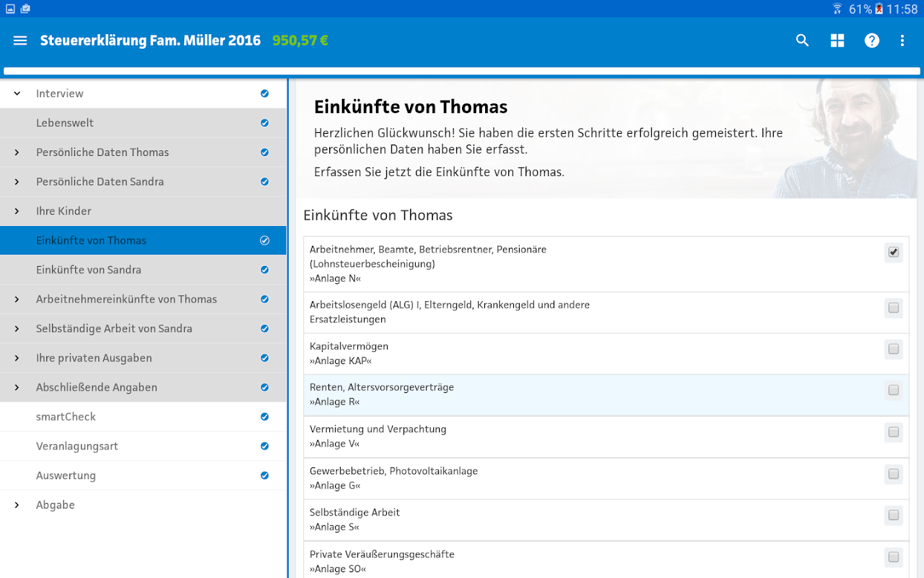This screenshot has height=578, width=924.
Task: Check Vermietung und Verpachtung checkbox
Action: click(894, 432)
